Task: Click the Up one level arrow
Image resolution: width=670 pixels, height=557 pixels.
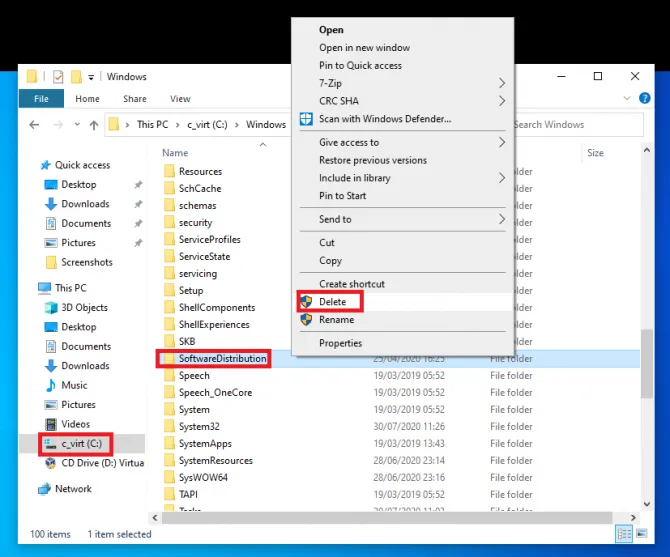Action: click(94, 125)
